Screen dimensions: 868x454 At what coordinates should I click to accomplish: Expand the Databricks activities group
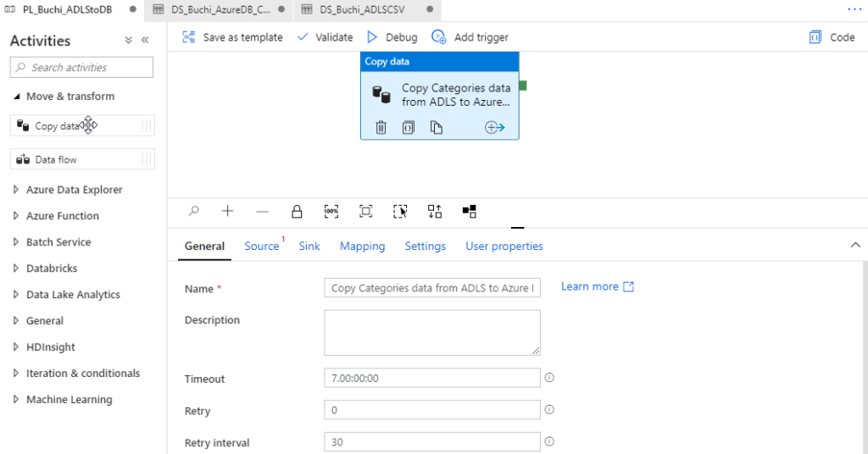coord(51,269)
